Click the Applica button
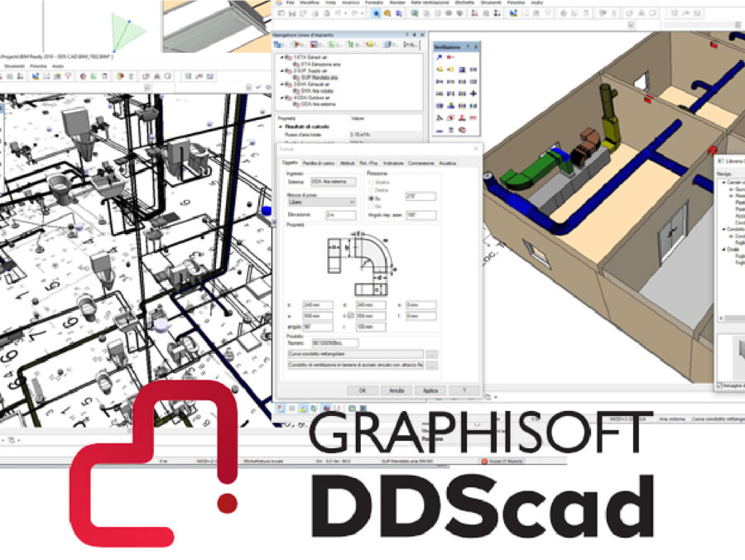 [430, 390]
